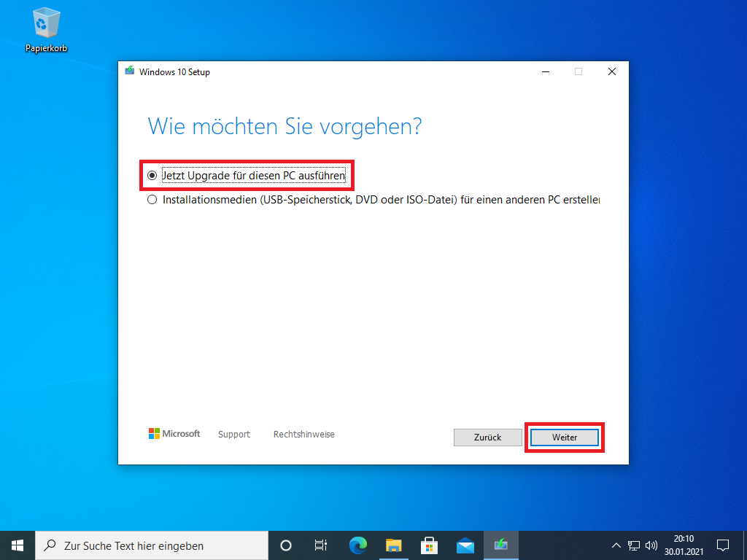The height and width of the screenshot is (560, 747).
Task: Minimize the Windows 10 Setup window
Action: [546, 71]
